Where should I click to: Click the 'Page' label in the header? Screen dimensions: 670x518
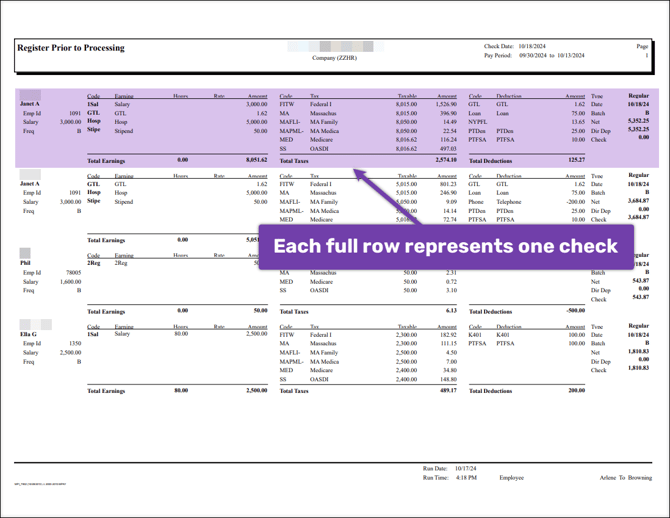pyautogui.click(x=642, y=46)
